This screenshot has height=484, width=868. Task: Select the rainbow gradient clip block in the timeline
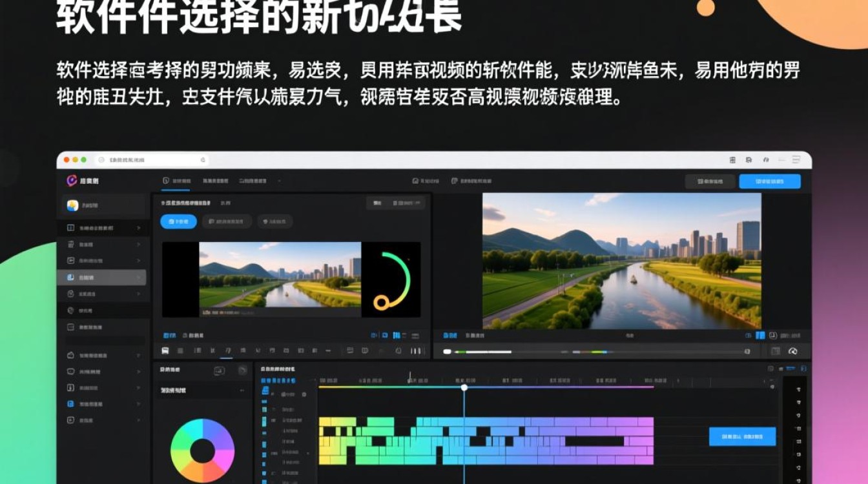tap(486, 441)
